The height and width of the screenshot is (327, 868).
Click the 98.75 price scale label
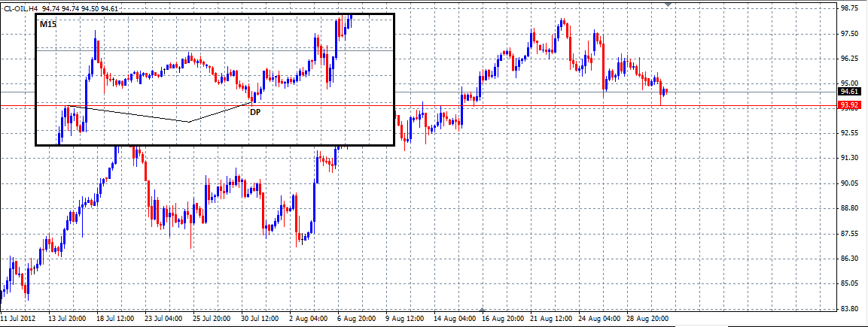[849, 9]
